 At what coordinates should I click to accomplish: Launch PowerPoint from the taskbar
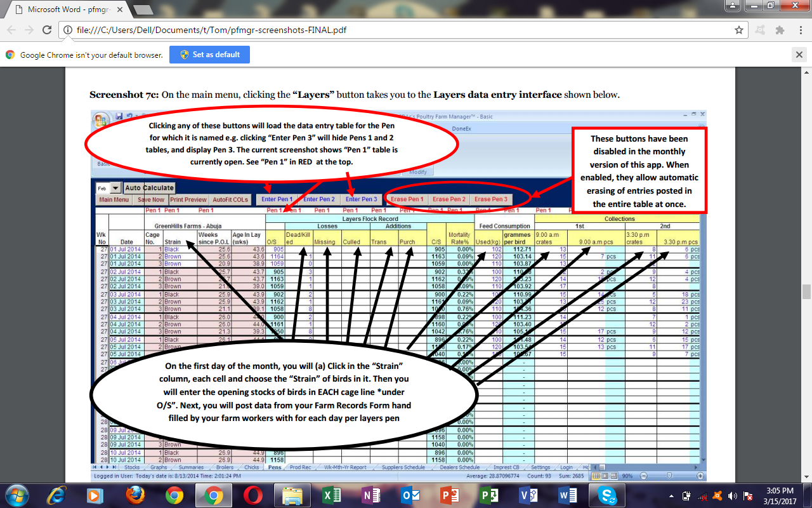(x=449, y=495)
